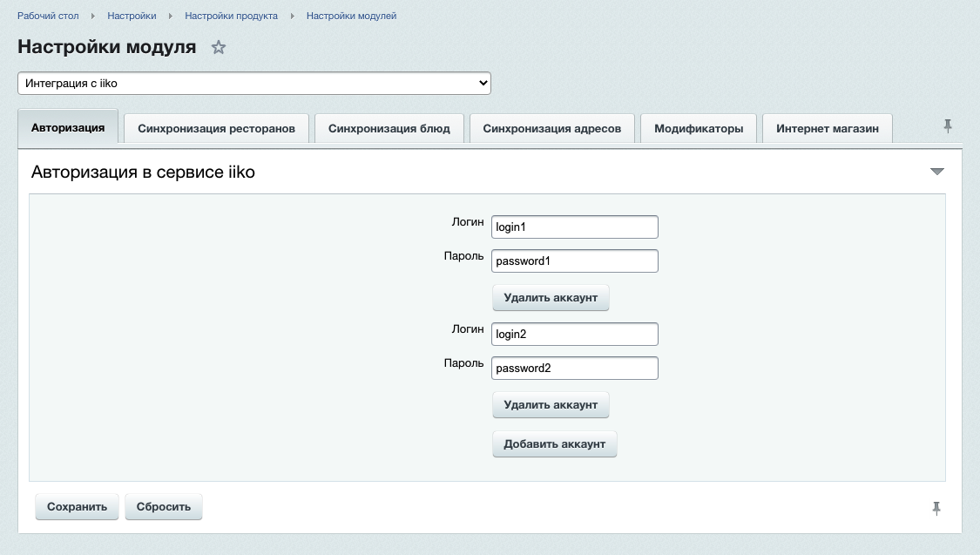The width and height of the screenshot is (980, 555).
Task: Add module settings page to favorites with star
Action: pos(219,48)
